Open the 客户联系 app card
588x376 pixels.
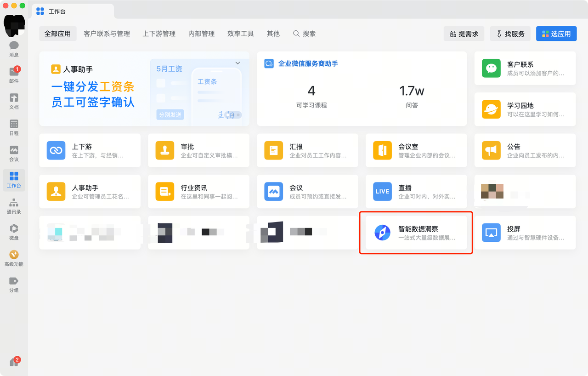point(525,68)
